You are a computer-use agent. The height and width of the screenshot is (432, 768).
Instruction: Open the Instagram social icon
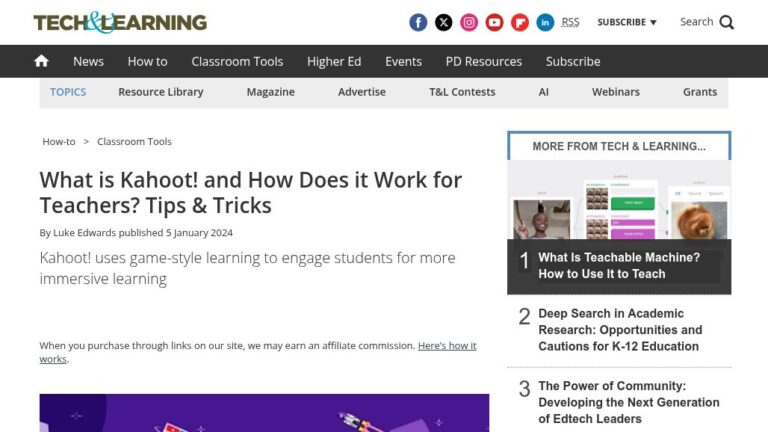469,22
